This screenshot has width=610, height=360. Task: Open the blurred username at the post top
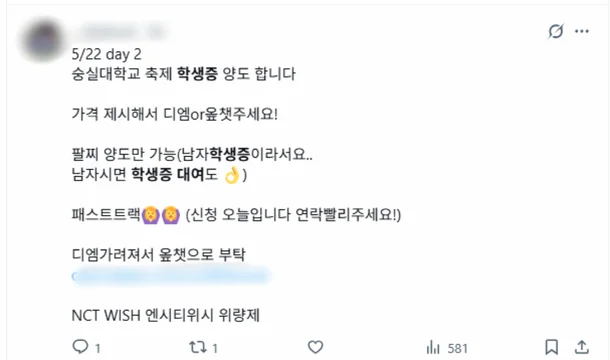[x=119, y=32]
